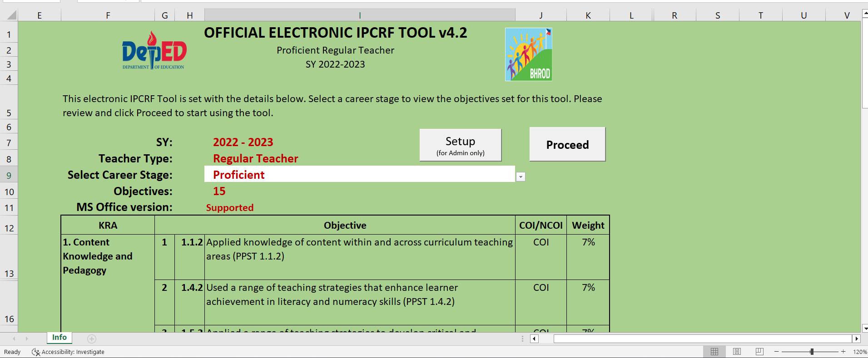Add a new sheet with plus icon
868x358 pixels.
[92, 338]
